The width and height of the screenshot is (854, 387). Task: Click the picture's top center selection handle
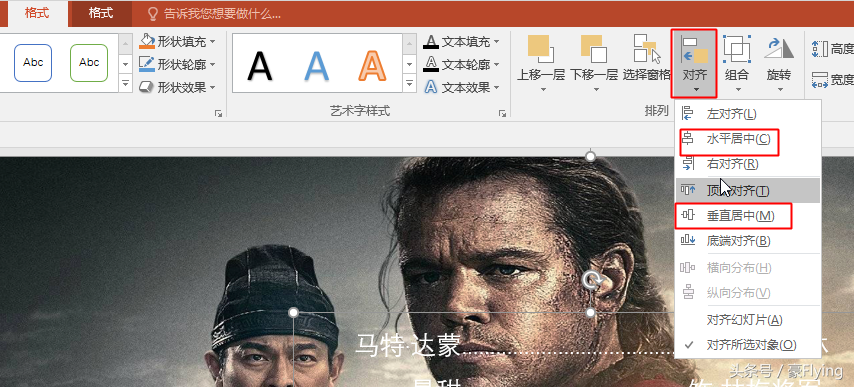pos(590,157)
